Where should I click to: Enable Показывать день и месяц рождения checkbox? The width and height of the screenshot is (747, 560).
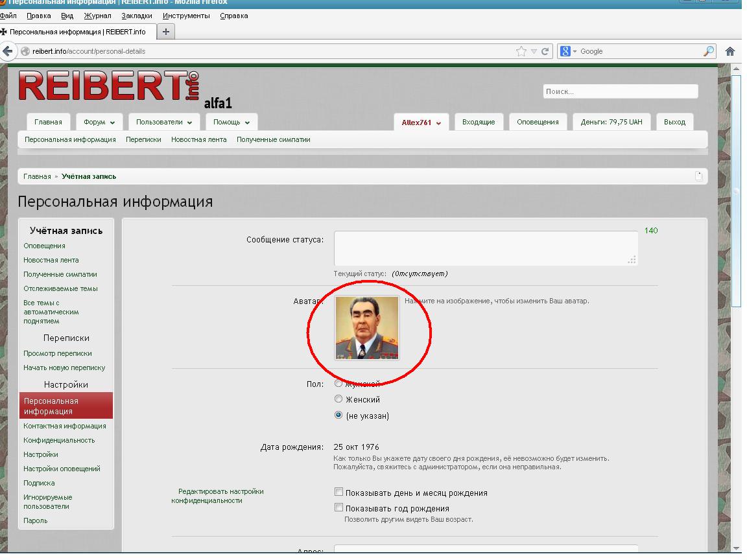(x=338, y=493)
